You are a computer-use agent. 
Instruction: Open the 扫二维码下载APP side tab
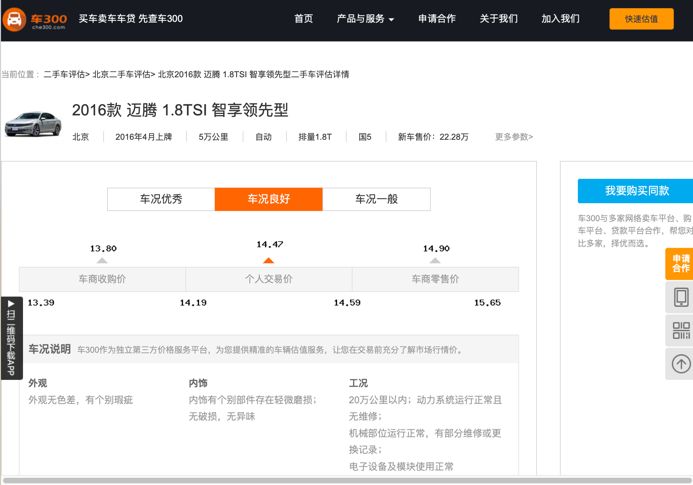11,338
